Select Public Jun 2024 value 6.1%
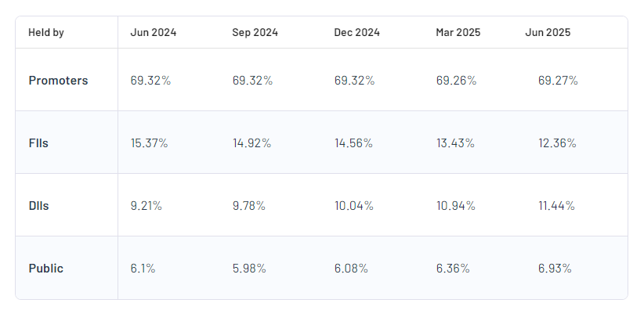This screenshot has width=644, height=314. (143, 269)
